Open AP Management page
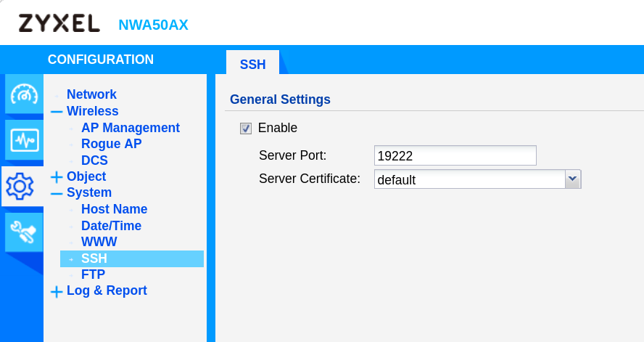644x342 pixels. pyautogui.click(x=131, y=128)
